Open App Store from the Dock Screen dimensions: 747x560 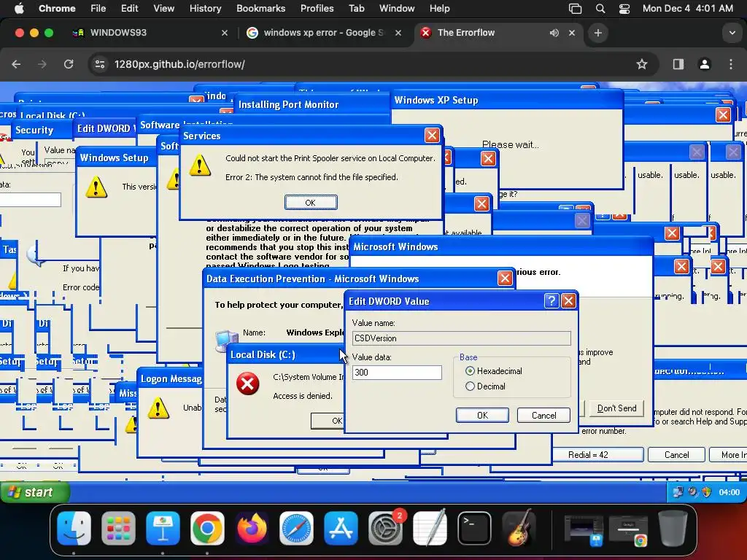click(x=341, y=528)
